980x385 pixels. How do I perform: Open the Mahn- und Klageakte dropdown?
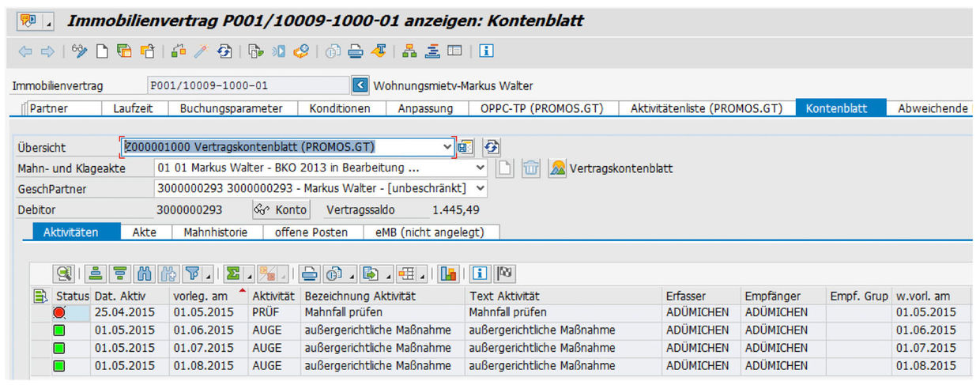pos(480,168)
